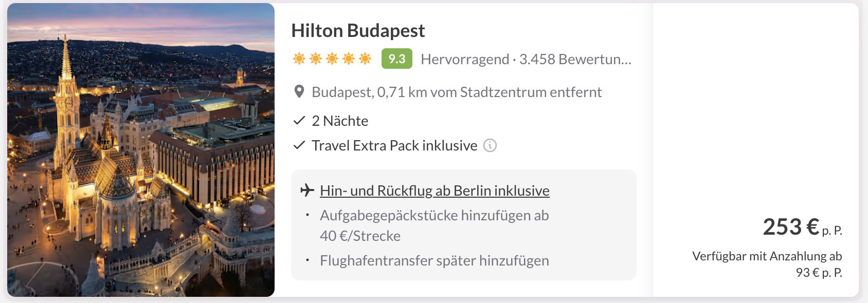The width and height of the screenshot is (868, 303).
Task: Click the Hervorragend 3.458 Bewertungen text
Action: click(x=526, y=59)
